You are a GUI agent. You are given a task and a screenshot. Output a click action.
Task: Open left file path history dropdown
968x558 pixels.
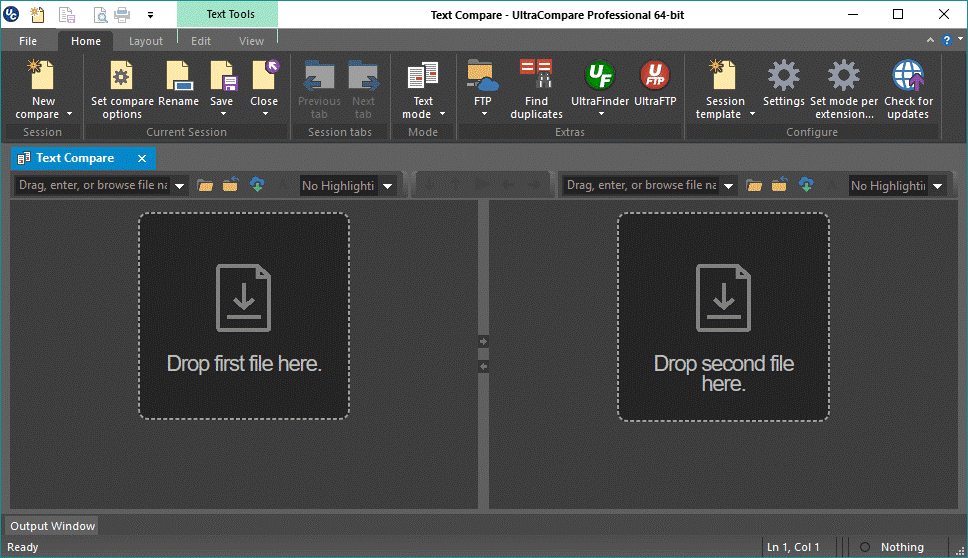coord(180,186)
